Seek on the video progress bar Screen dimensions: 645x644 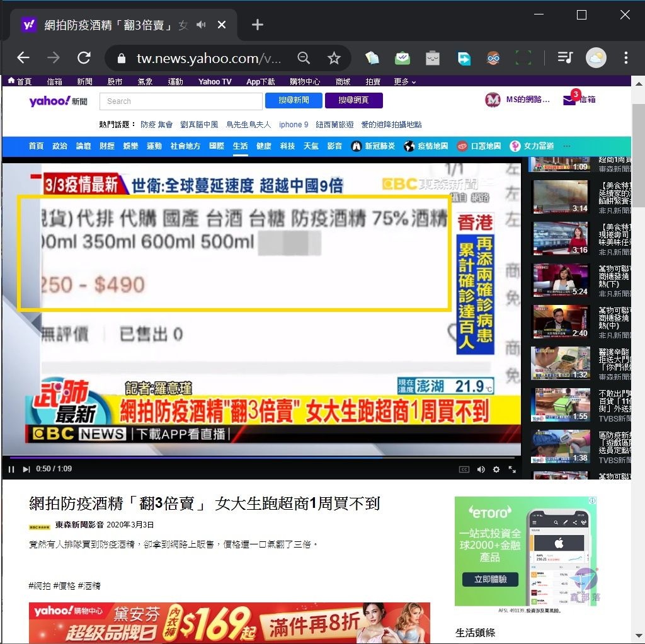point(262,457)
